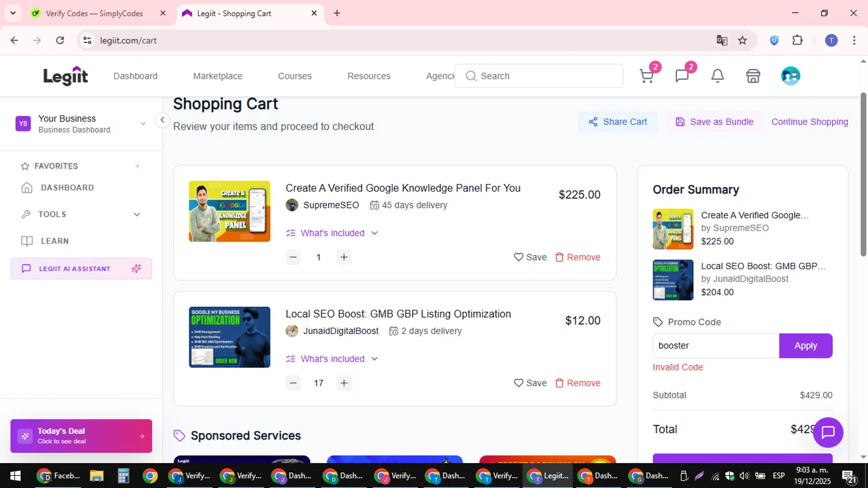The height and width of the screenshot is (488, 868).
Task: Open a new browser tab
Action: [337, 13]
